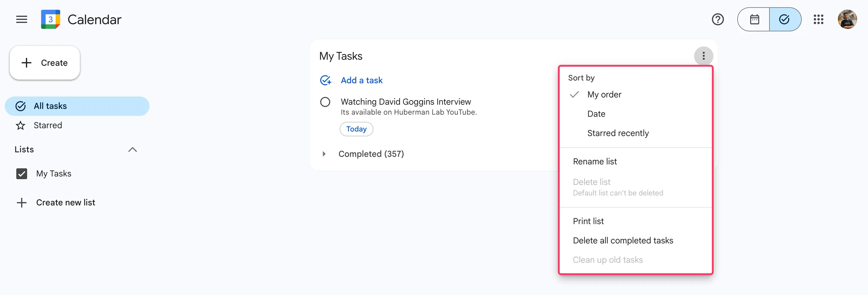Image resolution: width=868 pixels, height=295 pixels.
Task: Choose Delete all completed tasks
Action: click(x=636, y=240)
